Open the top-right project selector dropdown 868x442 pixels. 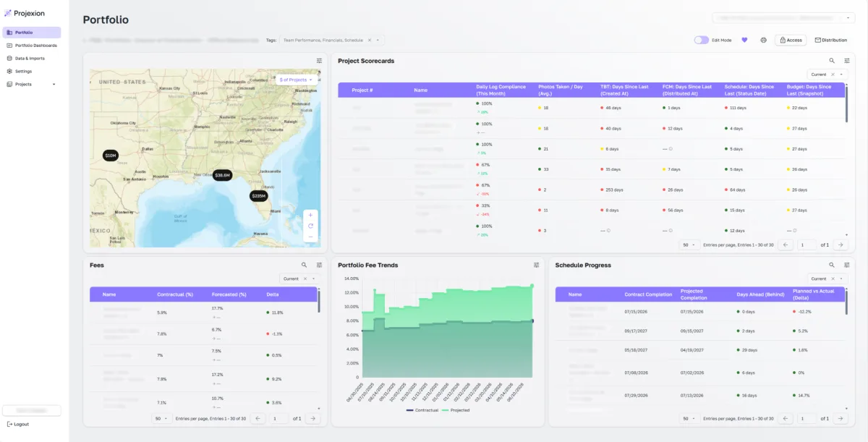(x=783, y=17)
